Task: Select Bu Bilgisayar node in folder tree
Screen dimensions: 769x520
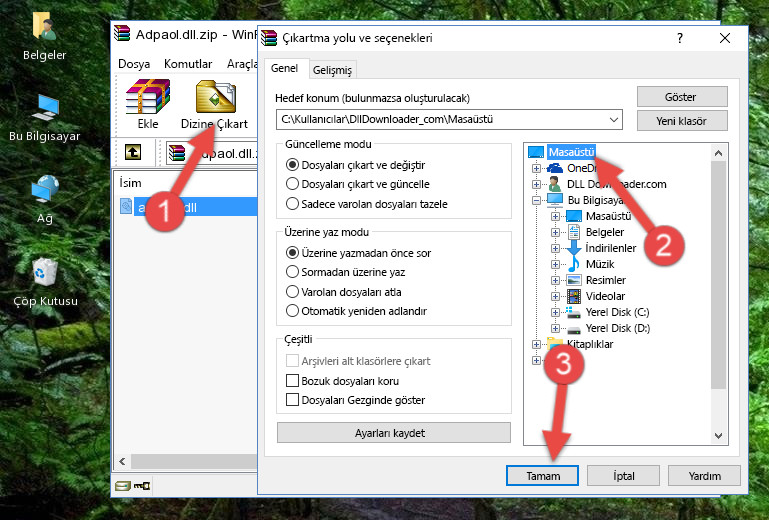Action: 597,200
